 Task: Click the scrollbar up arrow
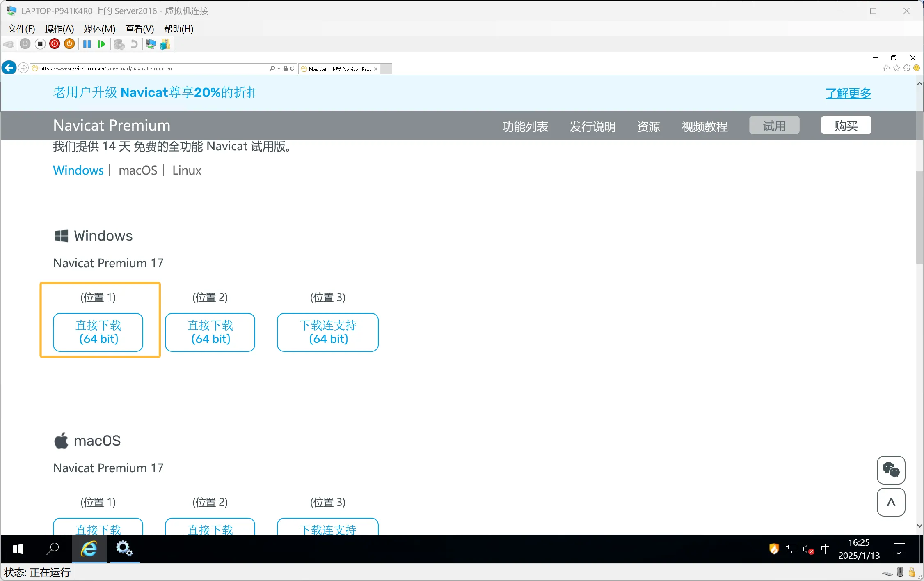[x=919, y=83]
